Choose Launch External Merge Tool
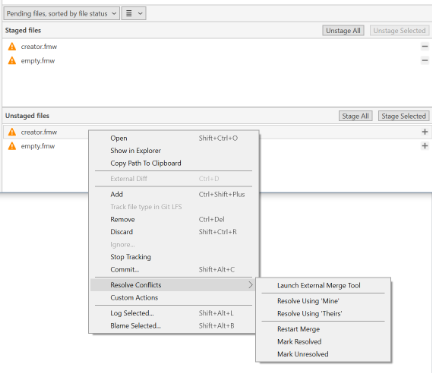Image resolution: width=432 pixels, height=373 pixels. (x=319, y=285)
